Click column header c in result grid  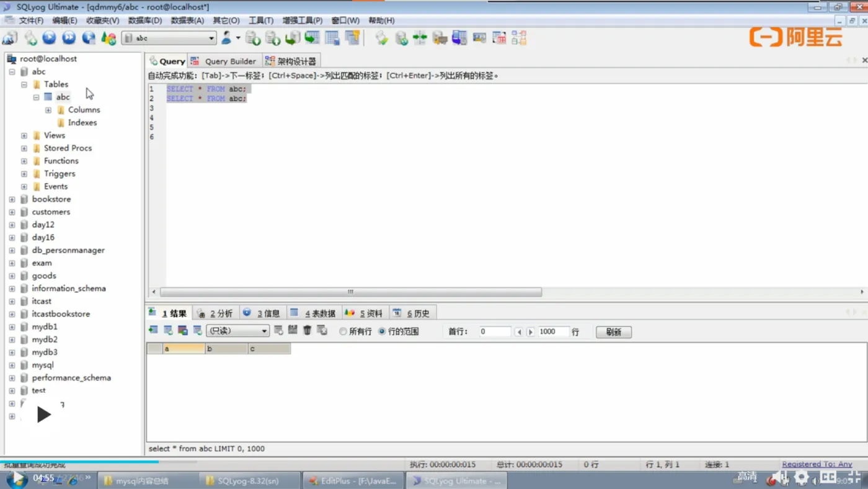click(269, 349)
